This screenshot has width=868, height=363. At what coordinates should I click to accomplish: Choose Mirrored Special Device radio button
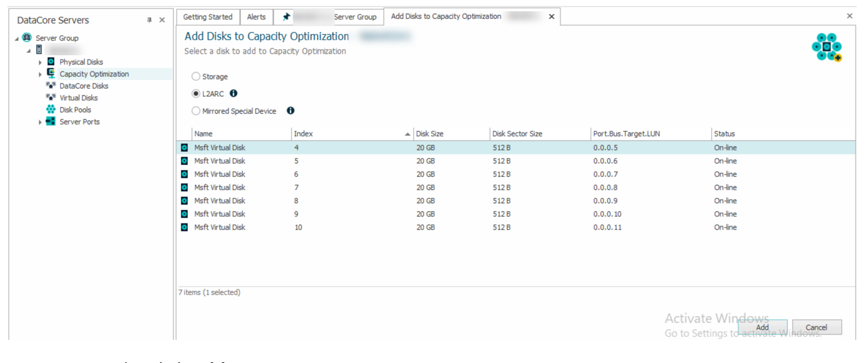click(196, 111)
